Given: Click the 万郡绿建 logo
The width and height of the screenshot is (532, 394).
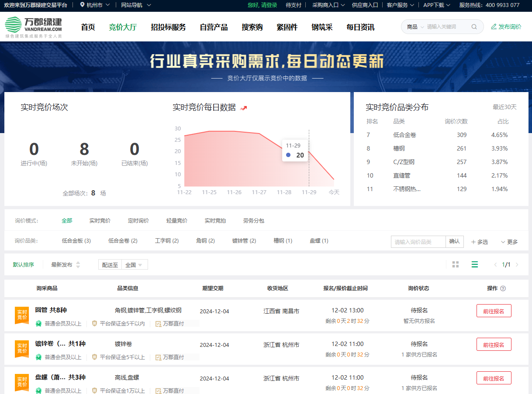Looking at the screenshot, I should [34, 27].
